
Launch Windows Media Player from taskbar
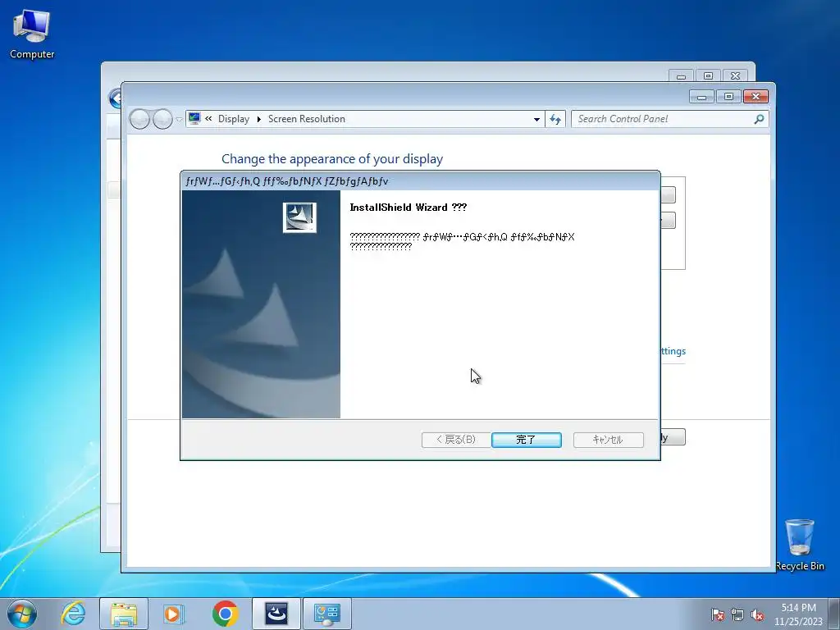click(173, 614)
